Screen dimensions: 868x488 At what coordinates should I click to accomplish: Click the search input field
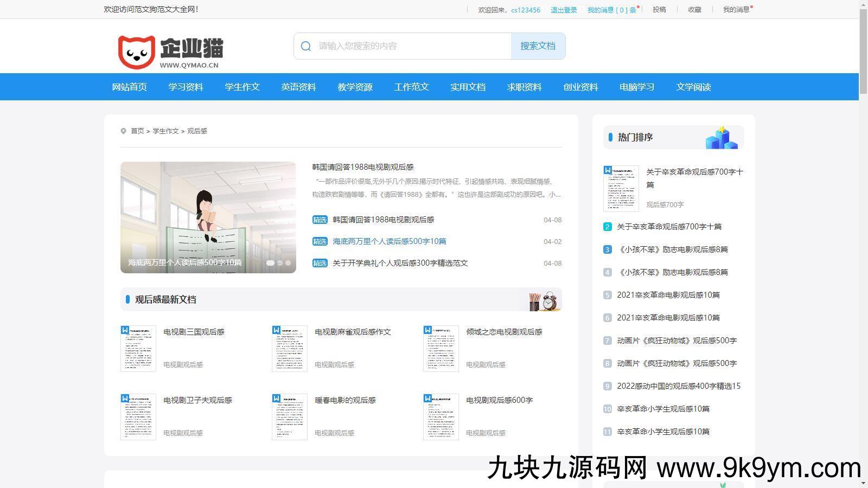(x=412, y=46)
